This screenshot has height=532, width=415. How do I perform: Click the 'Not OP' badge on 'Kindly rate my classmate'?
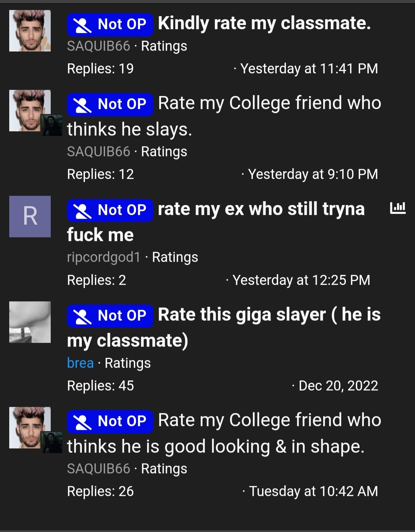110,24
